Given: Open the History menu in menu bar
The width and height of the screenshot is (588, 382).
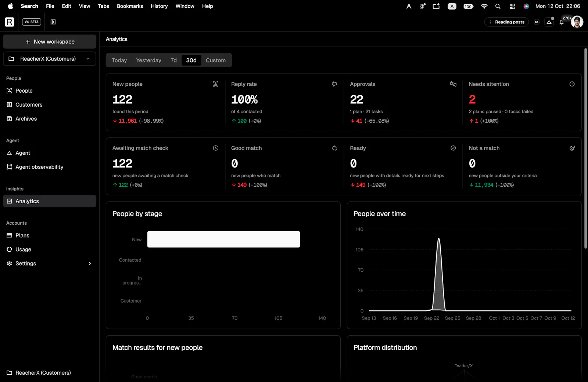Looking at the screenshot, I should 159,6.
